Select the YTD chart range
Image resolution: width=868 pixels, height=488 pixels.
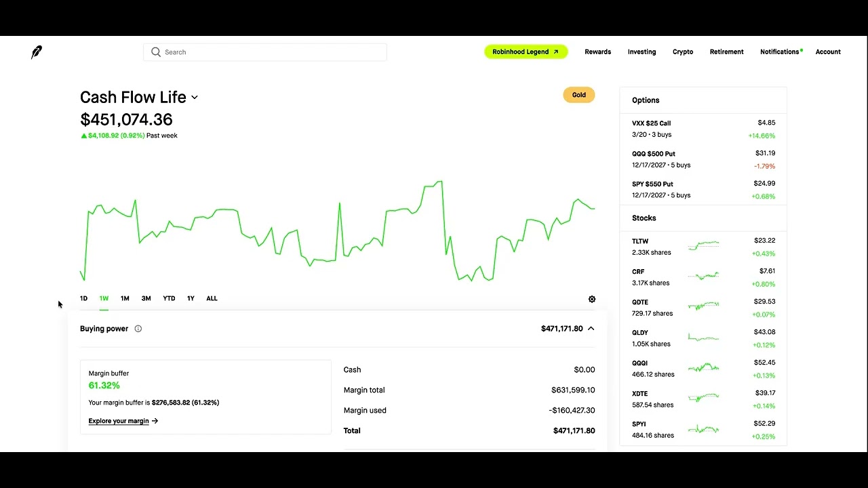169,298
